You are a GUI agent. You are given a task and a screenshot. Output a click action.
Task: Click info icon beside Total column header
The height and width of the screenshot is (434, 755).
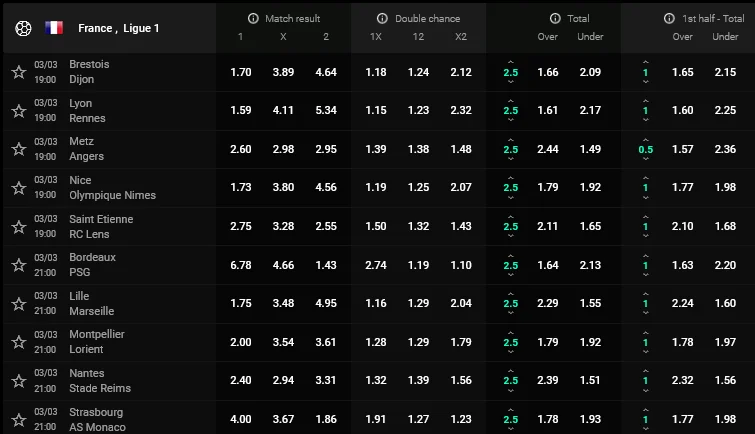[555, 19]
